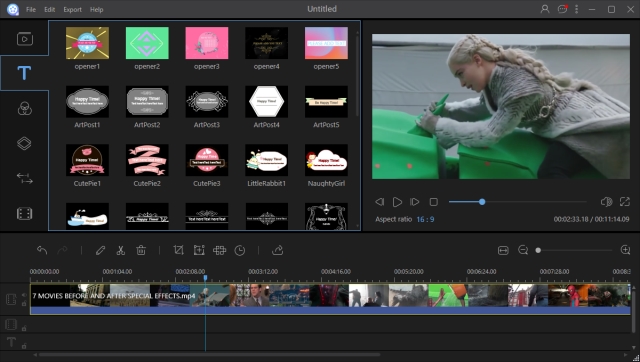Click the blue timeline playhead marker

pos(205,278)
